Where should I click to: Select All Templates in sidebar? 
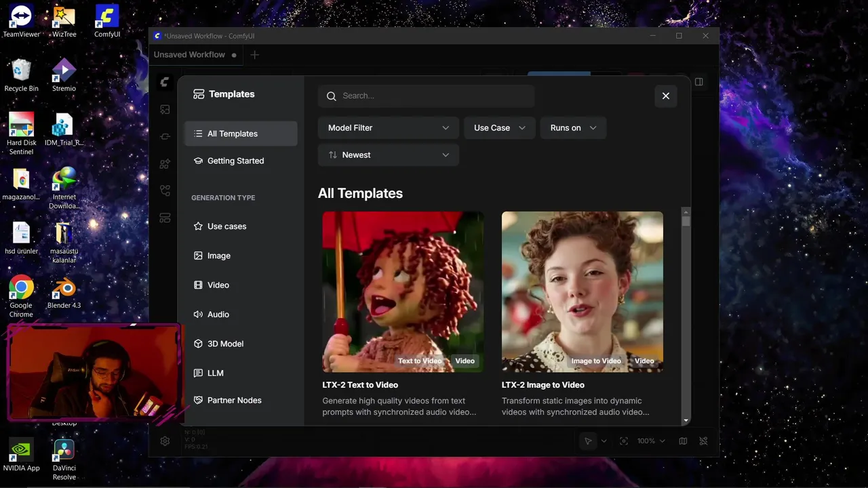[241, 134]
